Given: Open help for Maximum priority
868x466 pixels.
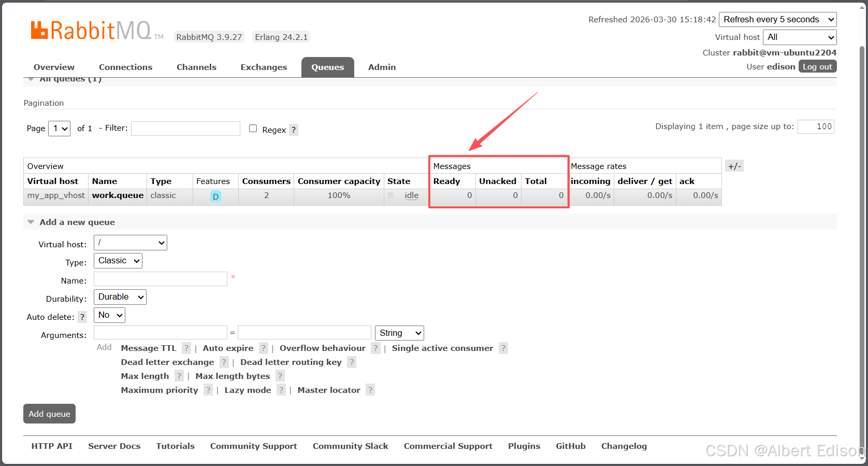Looking at the screenshot, I should 208,390.
